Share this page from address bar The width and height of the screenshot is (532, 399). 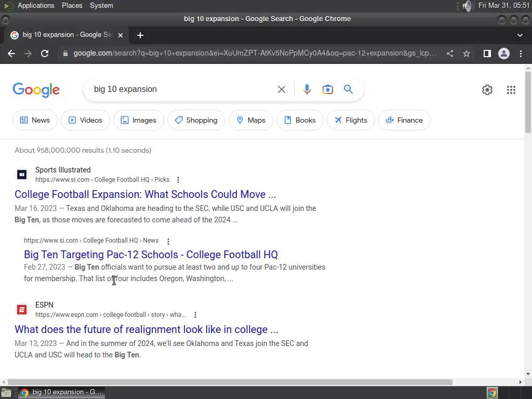450,54
